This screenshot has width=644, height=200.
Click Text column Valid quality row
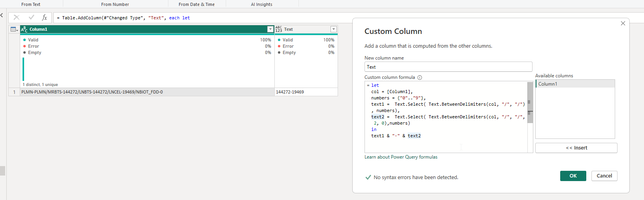click(x=306, y=40)
